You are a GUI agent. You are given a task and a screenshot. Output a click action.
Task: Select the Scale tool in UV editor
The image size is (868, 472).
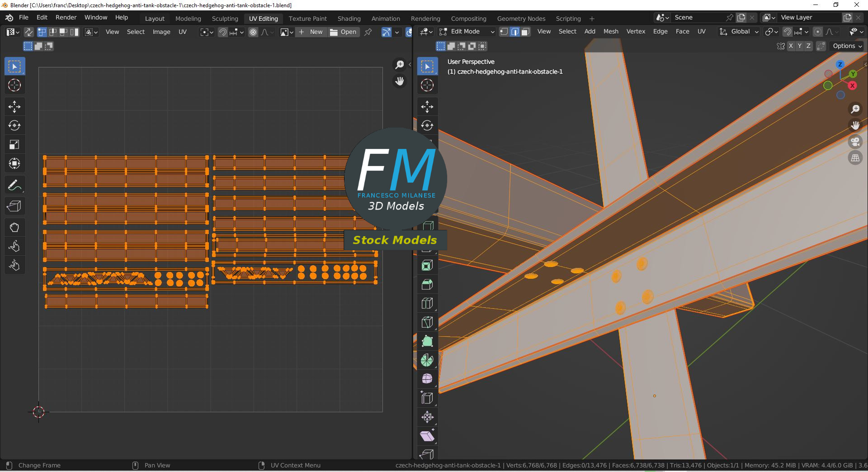click(x=14, y=144)
